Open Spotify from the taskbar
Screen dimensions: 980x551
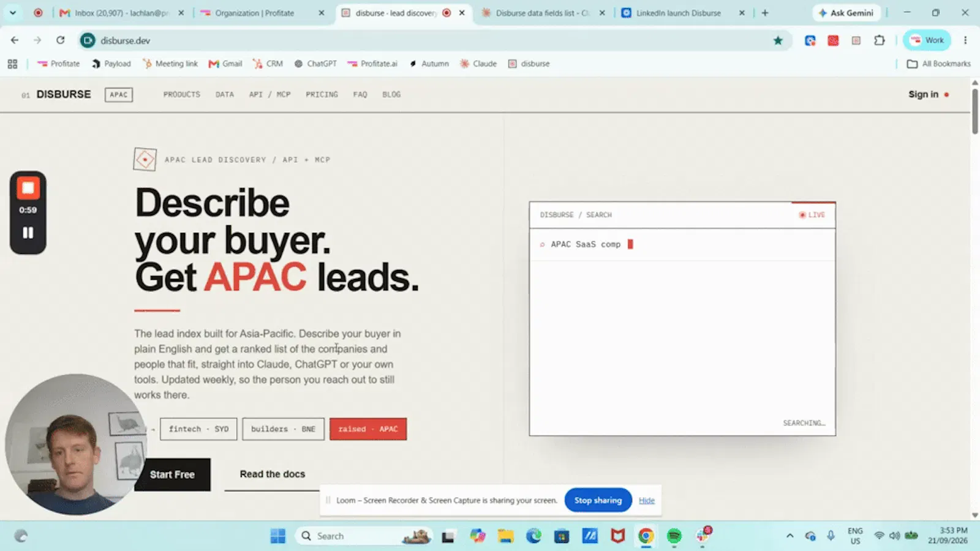pos(674,536)
